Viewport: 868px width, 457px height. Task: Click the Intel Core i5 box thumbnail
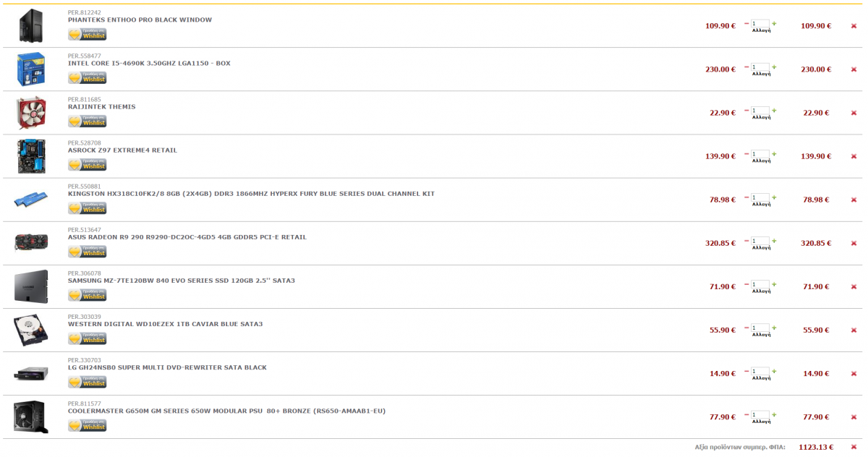(x=31, y=69)
